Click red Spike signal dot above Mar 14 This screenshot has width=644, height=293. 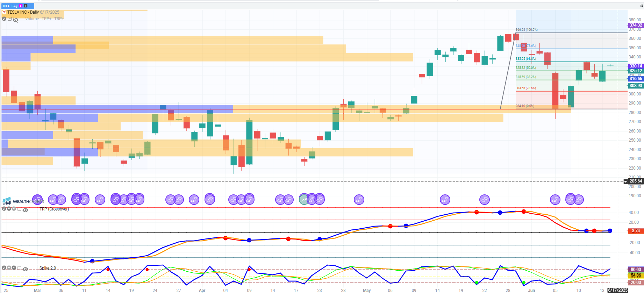click(x=108, y=270)
